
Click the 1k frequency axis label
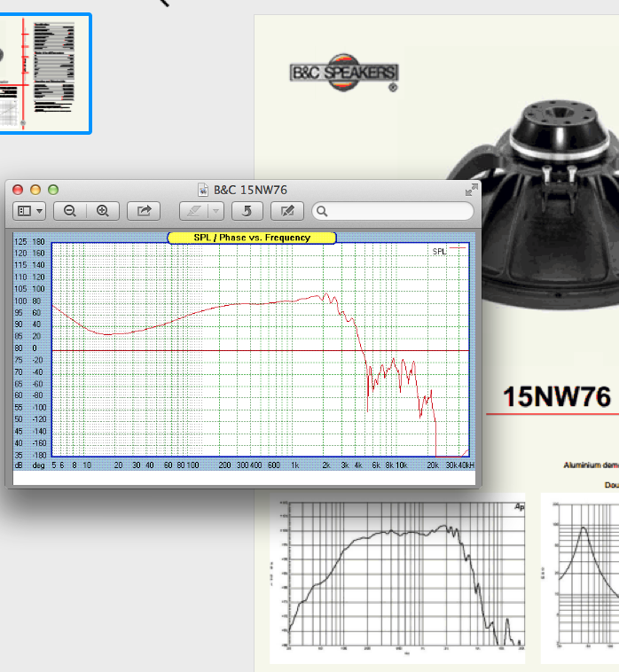(x=295, y=465)
